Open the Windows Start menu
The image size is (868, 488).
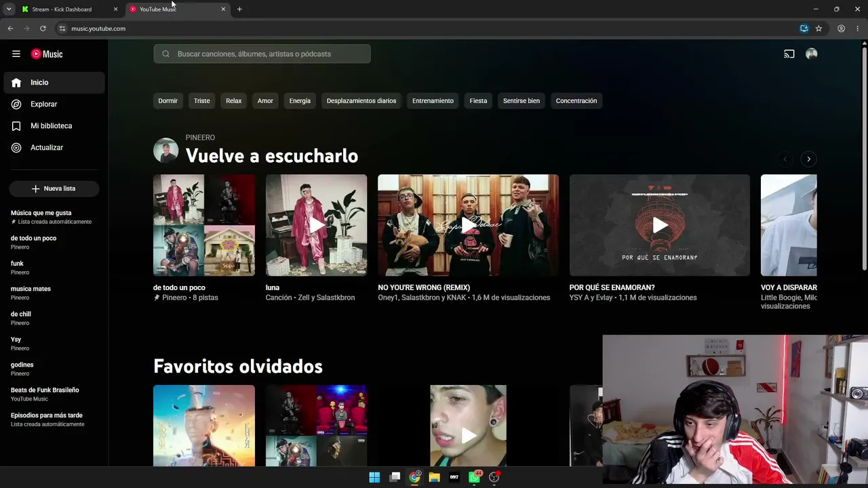coord(374,477)
